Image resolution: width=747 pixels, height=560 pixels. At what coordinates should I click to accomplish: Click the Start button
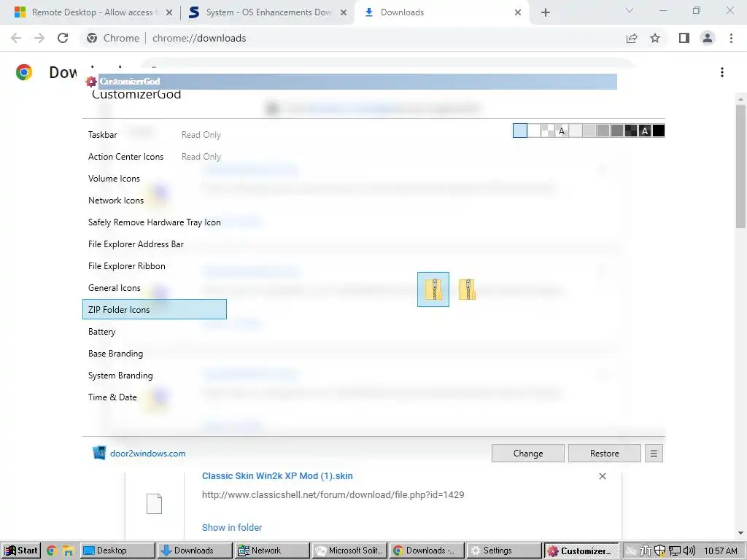pos(20,551)
